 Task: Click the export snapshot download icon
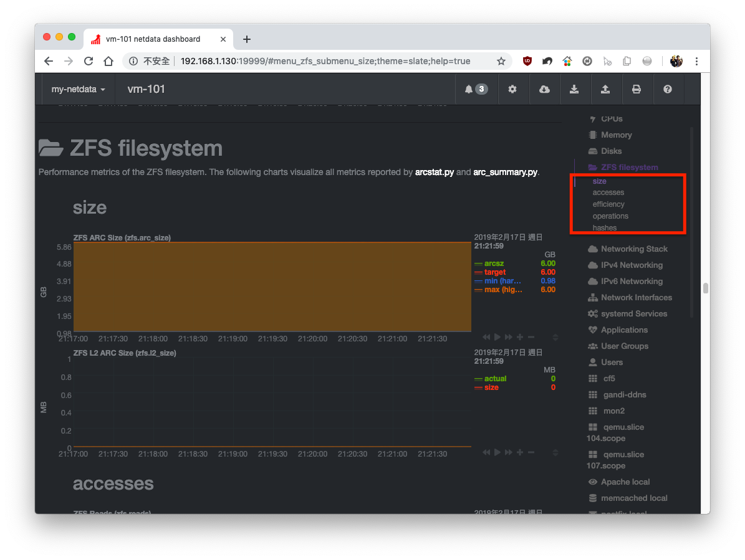(x=574, y=89)
